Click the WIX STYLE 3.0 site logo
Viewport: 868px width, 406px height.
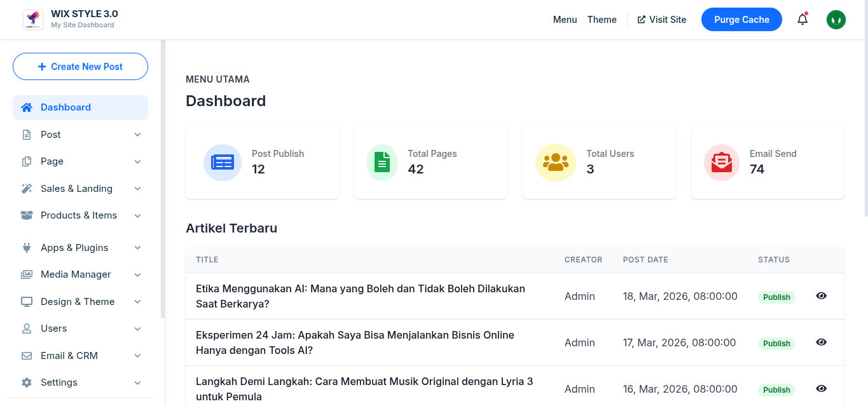point(33,20)
